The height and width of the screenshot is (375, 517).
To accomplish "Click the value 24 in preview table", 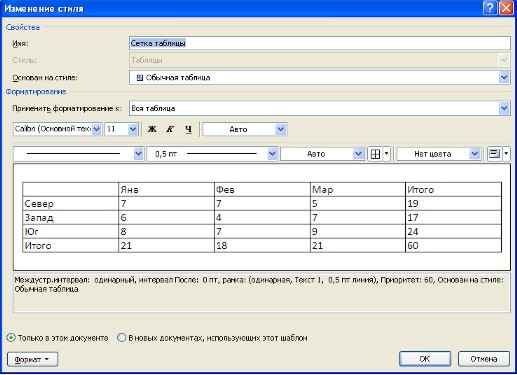I will point(413,232).
